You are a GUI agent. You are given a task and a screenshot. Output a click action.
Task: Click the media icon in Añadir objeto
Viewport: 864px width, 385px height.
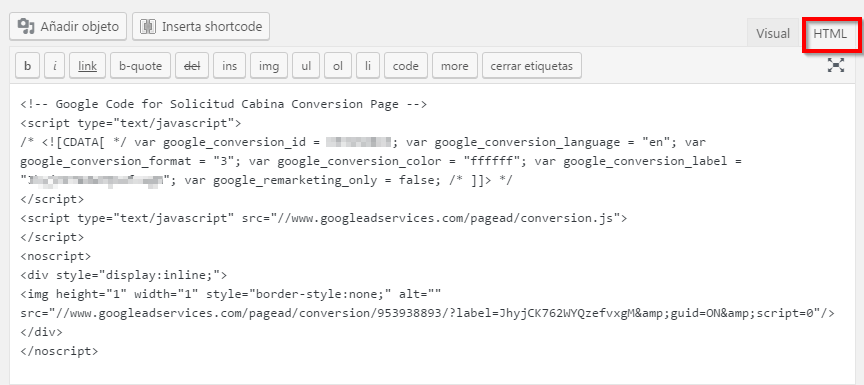tap(26, 26)
